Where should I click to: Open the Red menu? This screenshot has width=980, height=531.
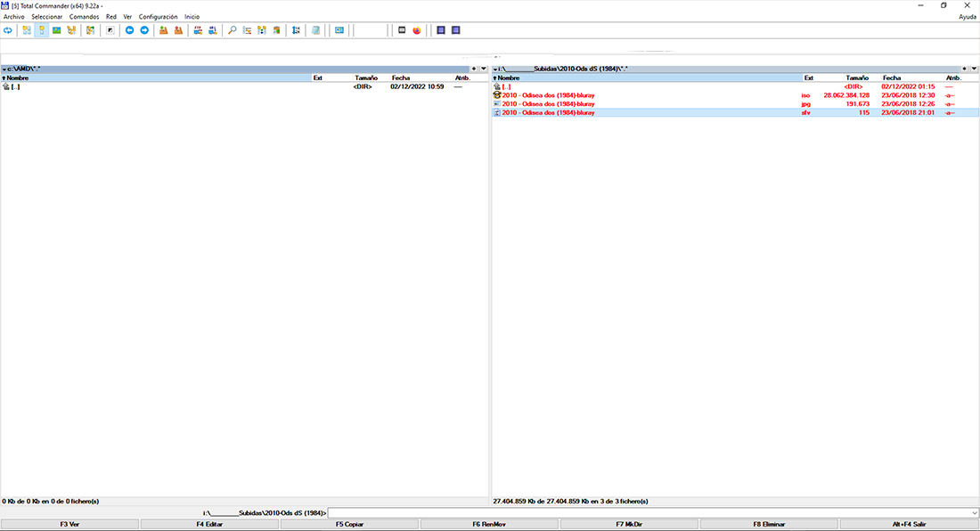click(111, 17)
